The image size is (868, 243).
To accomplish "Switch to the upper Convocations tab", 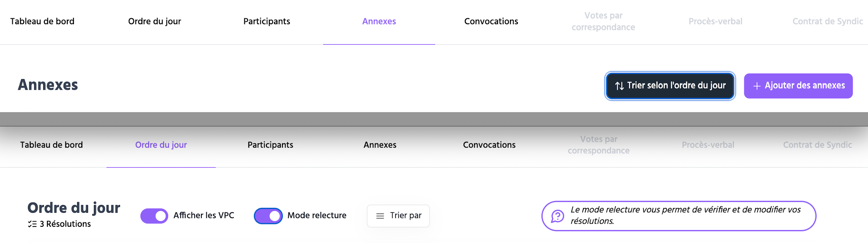I will (x=491, y=21).
